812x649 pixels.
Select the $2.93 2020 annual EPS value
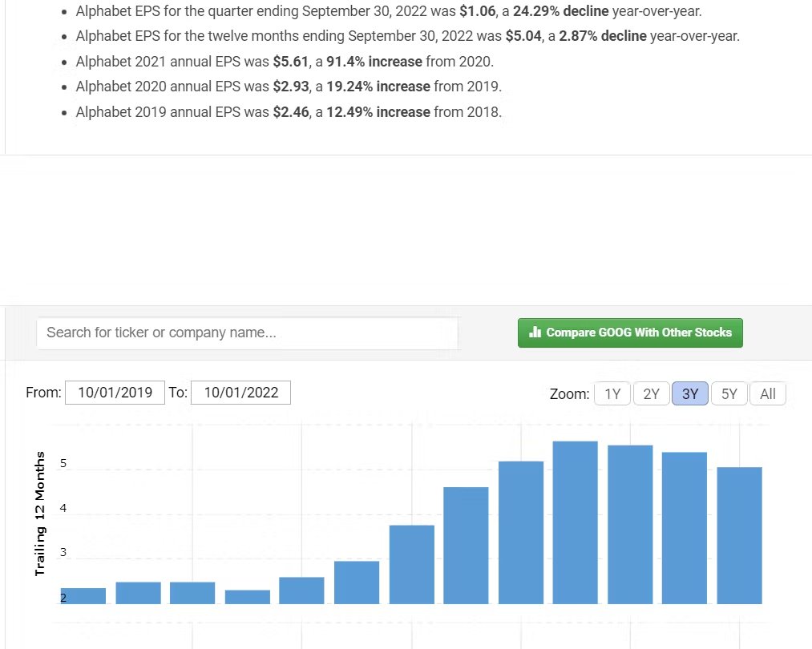(x=290, y=87)
